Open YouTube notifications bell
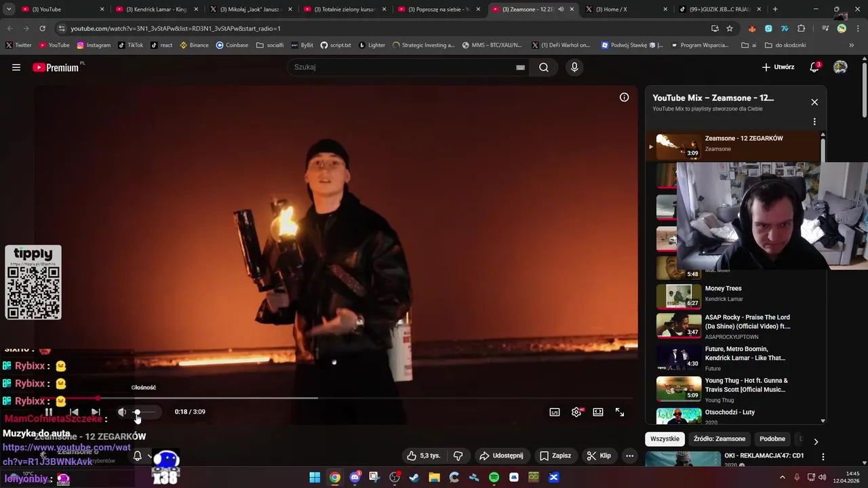 (815, 67)
